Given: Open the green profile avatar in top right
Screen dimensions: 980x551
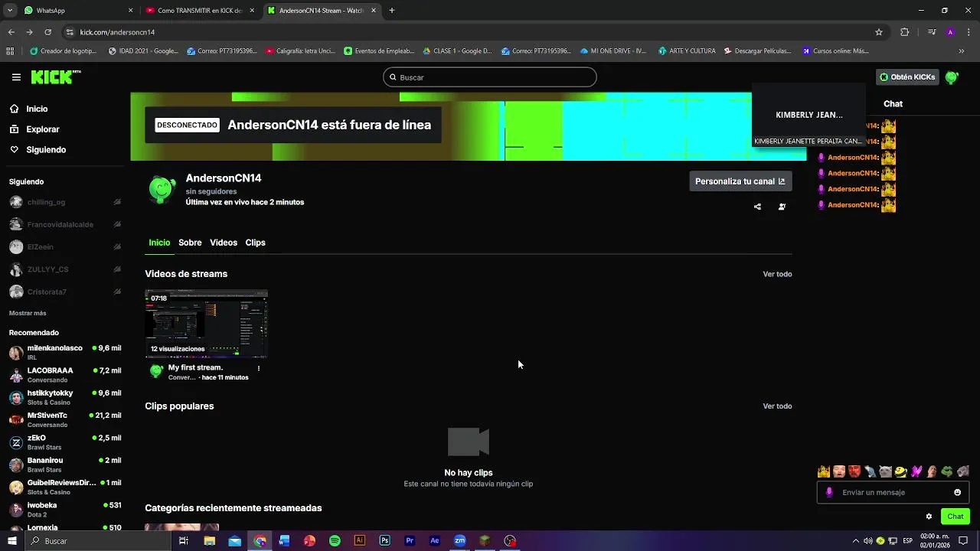Looking at the screenshot, I should tap(952, 77).
